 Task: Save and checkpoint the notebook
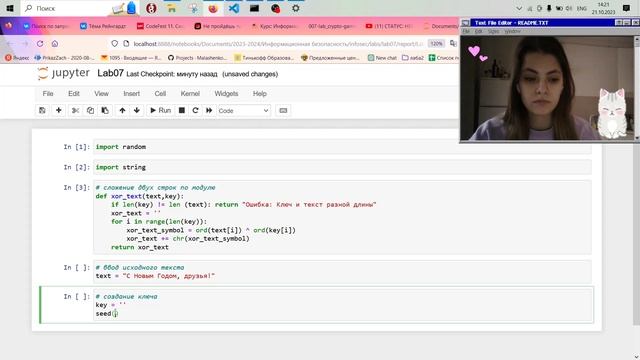[42, 111]
